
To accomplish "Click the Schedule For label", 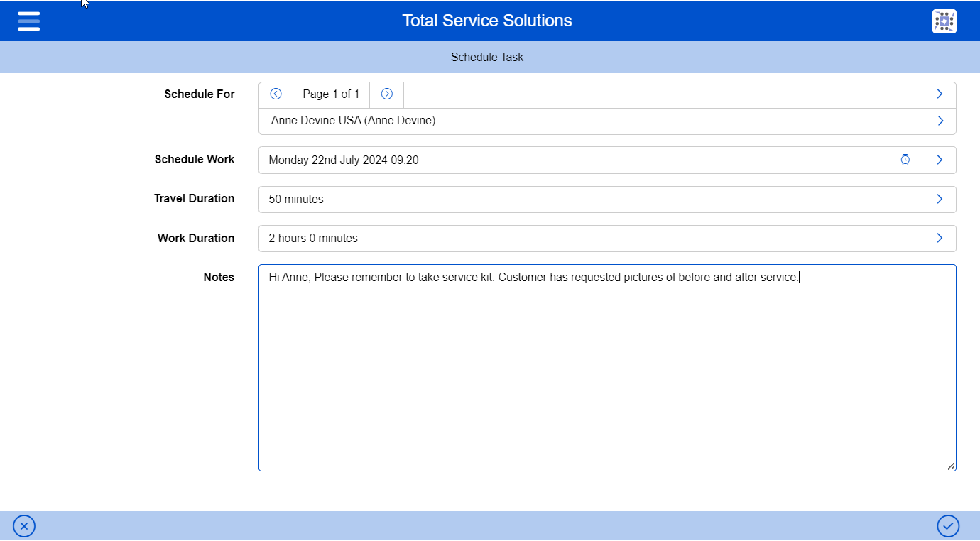I will pos(200,94).
